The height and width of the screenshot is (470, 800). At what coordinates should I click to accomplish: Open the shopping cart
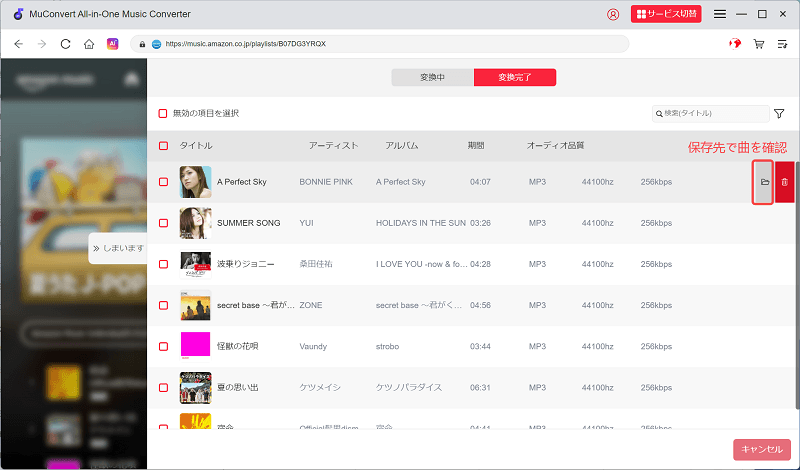tap(759, 44)
